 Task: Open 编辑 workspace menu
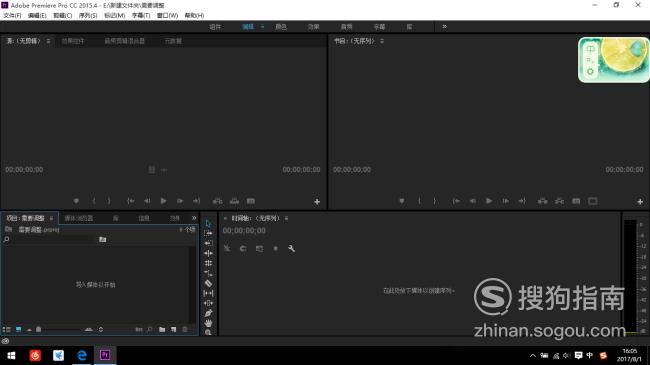(x=262, y=27)
